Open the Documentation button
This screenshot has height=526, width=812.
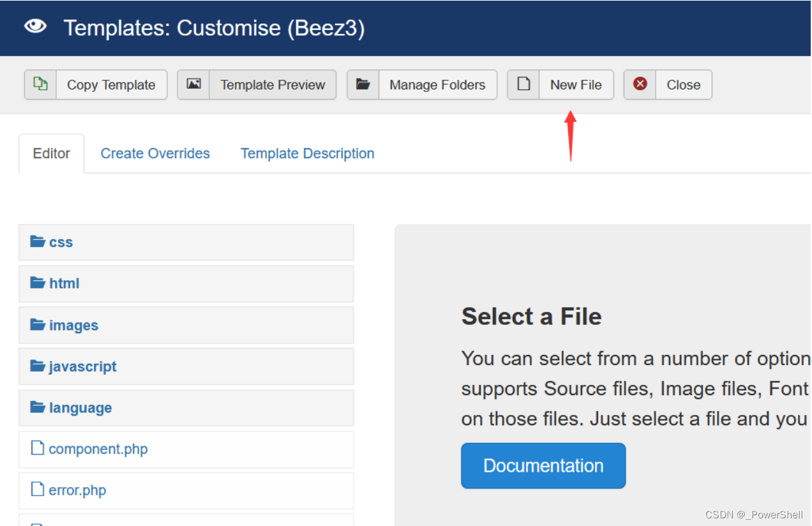click(x=543, y=465)
